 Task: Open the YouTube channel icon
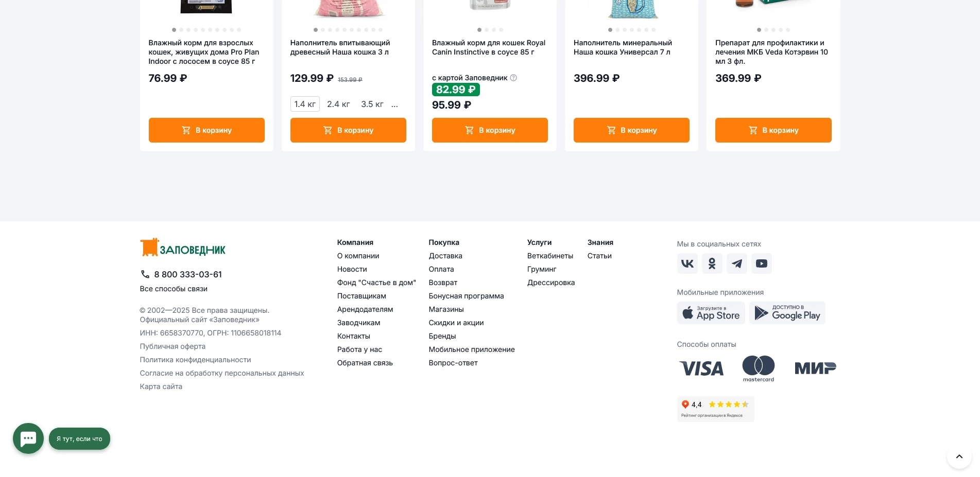coord(761,263)
